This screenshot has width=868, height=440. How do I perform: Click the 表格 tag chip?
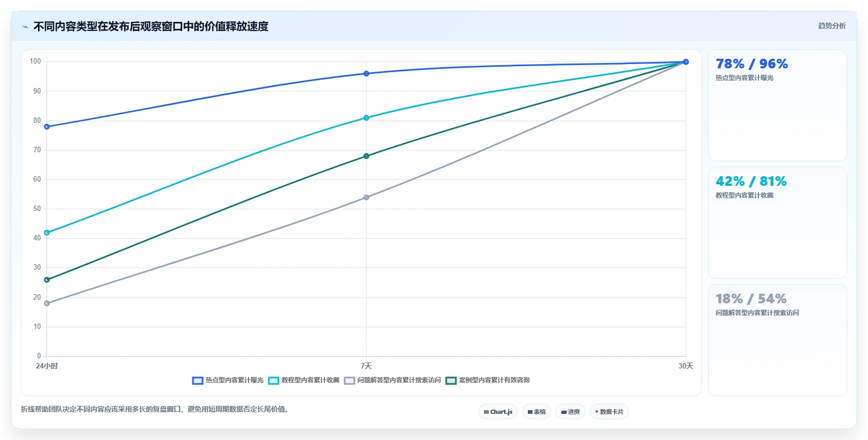(537, 412)
